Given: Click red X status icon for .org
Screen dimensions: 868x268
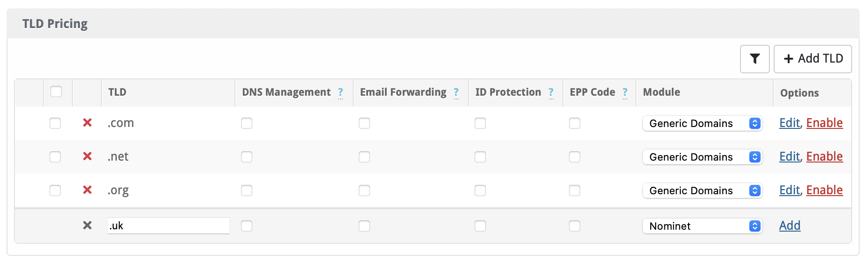Looking at the screenshot, I should coord(87,190).
